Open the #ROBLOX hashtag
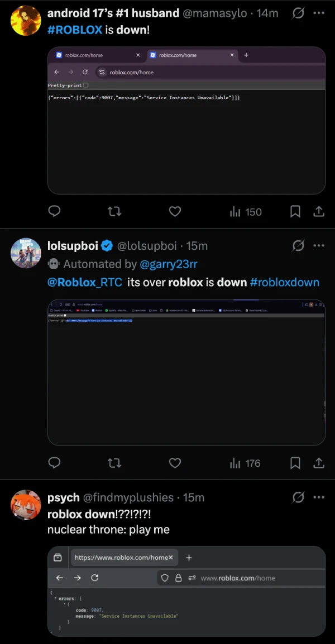 (x=75, y=30)
